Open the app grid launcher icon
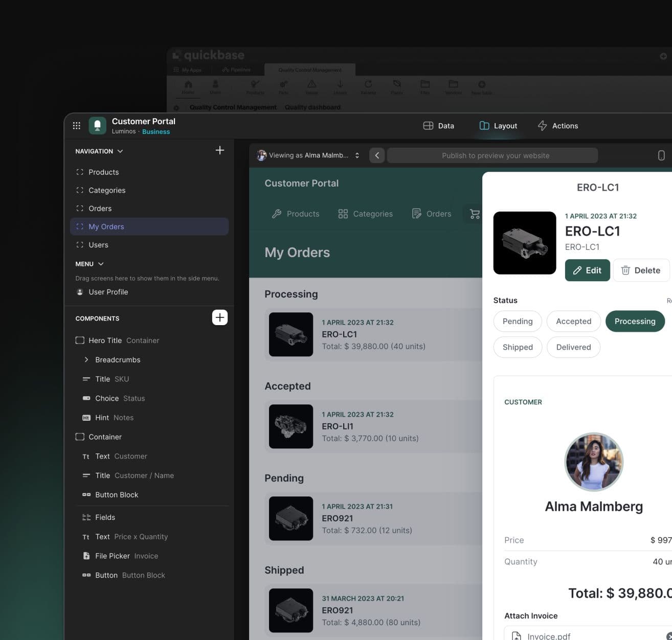The height and width of the screenshot is (640, 672). (x=77, y=126)
